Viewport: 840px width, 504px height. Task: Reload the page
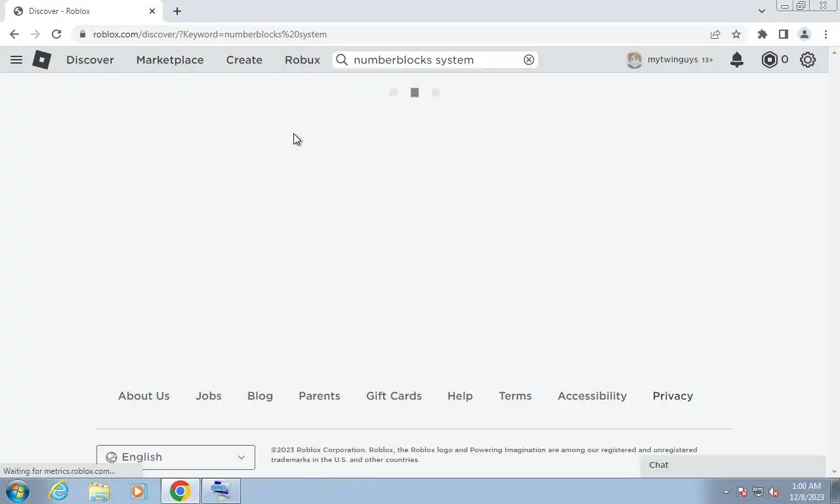tap(56, 34)
